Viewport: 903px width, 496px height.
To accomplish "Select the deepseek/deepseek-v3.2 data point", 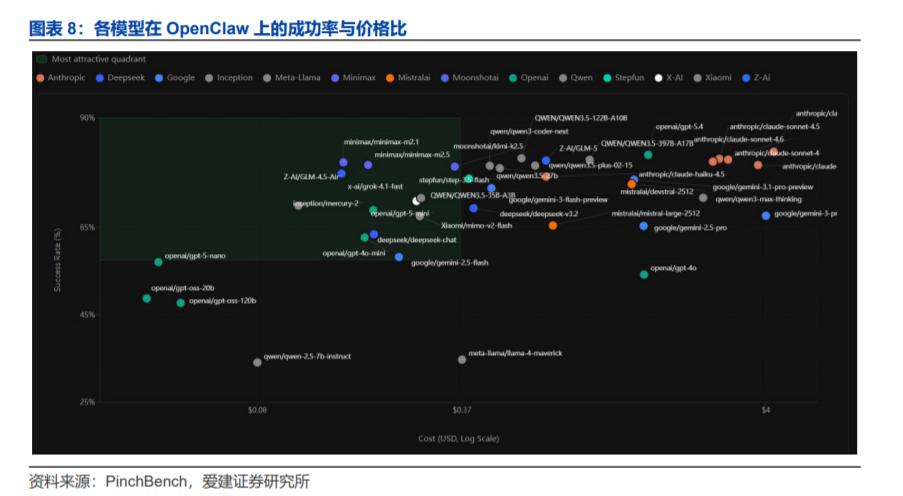I will 473,209.
